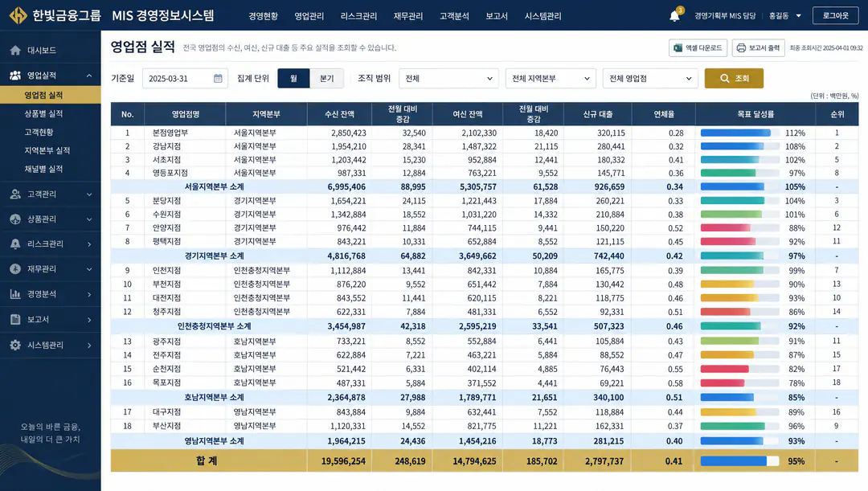
Task: Click the 상품관리 icon in sidebar
Action: [x=15, y=219]
